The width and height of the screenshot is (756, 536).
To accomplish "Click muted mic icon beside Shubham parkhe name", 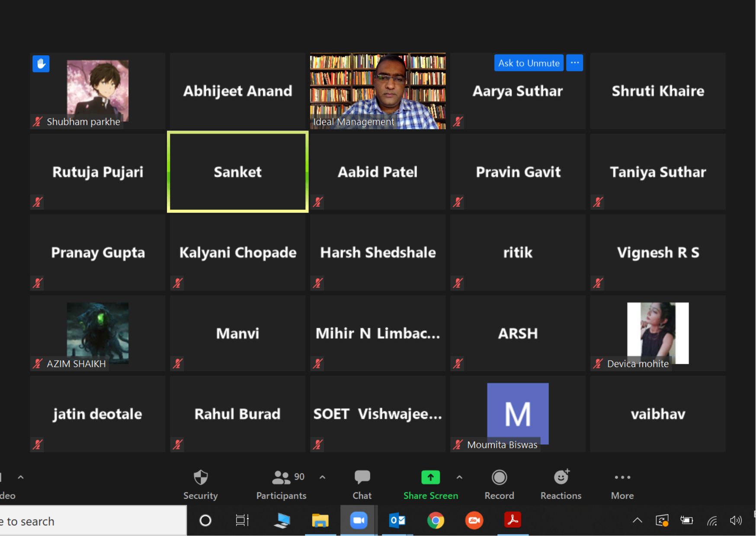I will point(38,121).
